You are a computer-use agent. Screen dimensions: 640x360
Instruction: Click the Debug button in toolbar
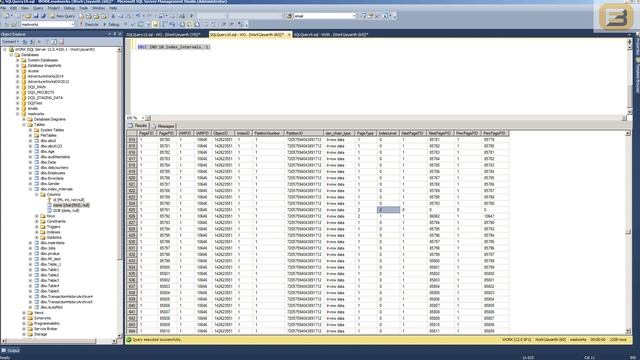[x=111, y=24]
